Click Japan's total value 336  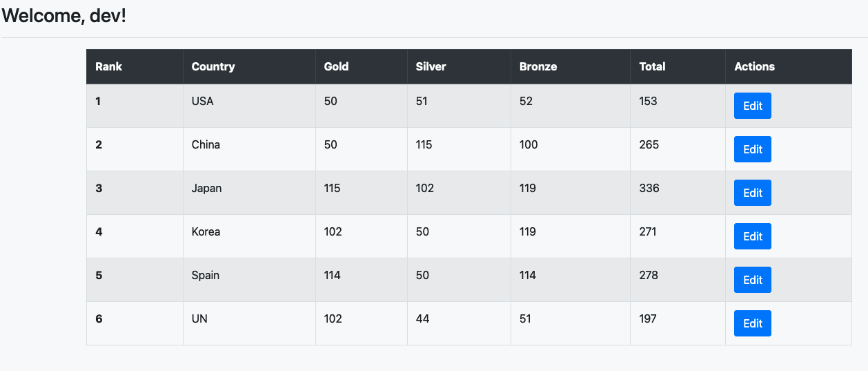(x=649, y=188)
